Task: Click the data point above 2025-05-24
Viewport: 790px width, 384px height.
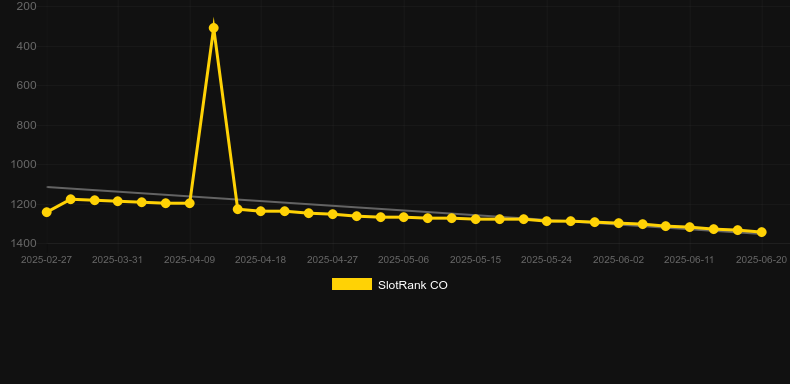Action: pyautogui.click(x=547, y=221)
